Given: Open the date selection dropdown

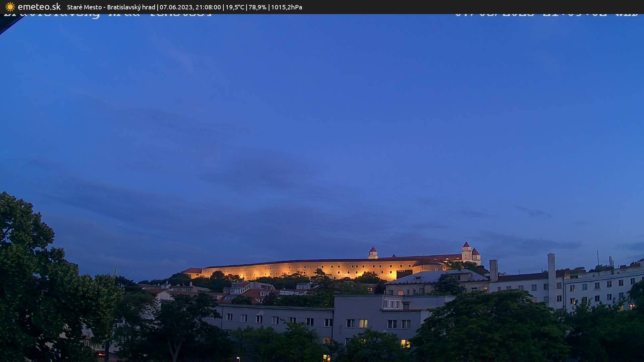Looking at the screenshot, I should [175, 7].
